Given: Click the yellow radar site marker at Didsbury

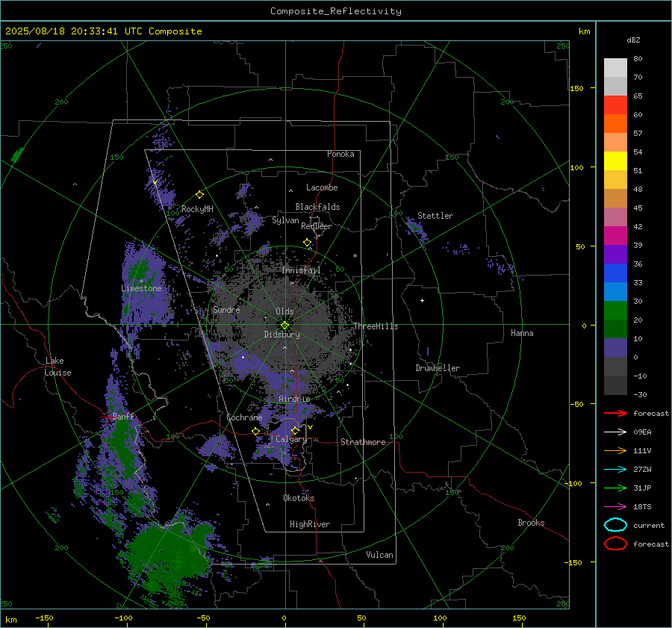Looking at the screenshot, I should coord(284,326).
